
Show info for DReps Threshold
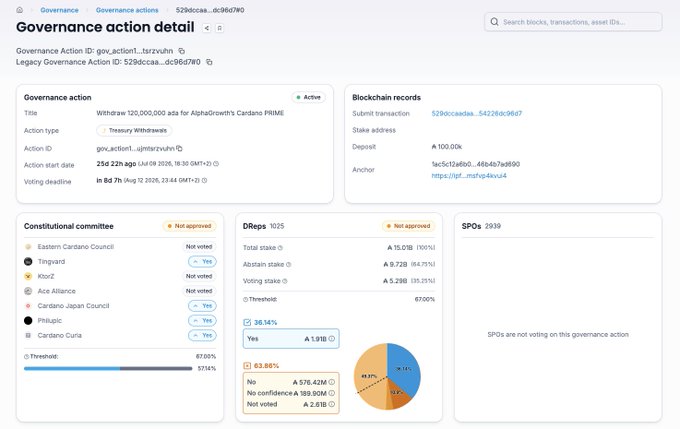[245, 299]
